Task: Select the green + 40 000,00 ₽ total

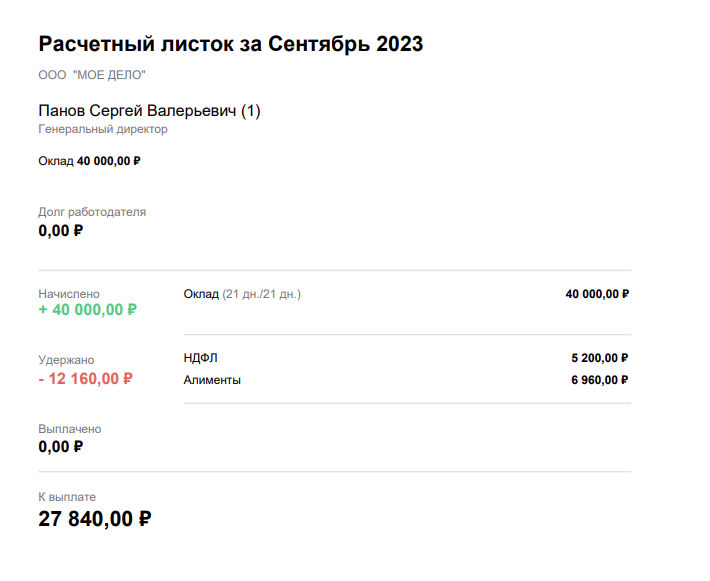Action: pos(87,310)
